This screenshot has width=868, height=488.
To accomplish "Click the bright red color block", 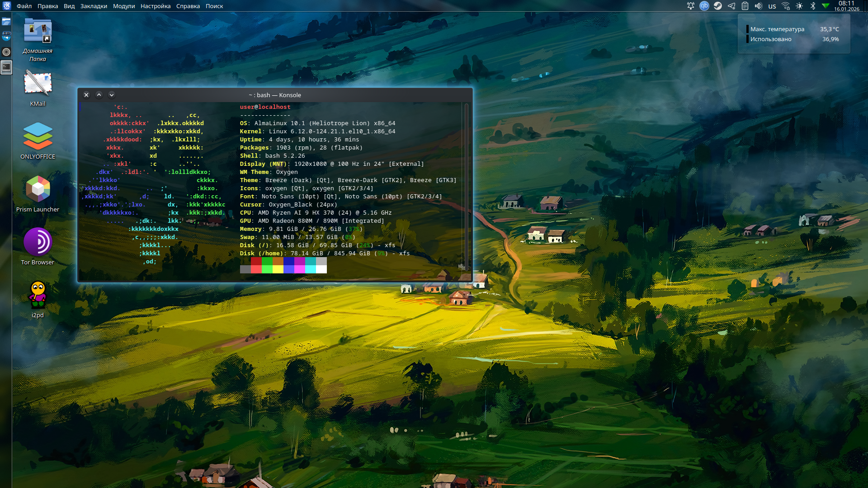I will pos(256,269).
